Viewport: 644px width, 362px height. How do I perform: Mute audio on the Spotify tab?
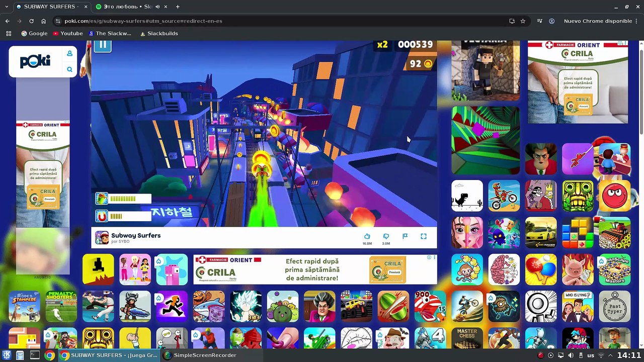pos(158,7)
